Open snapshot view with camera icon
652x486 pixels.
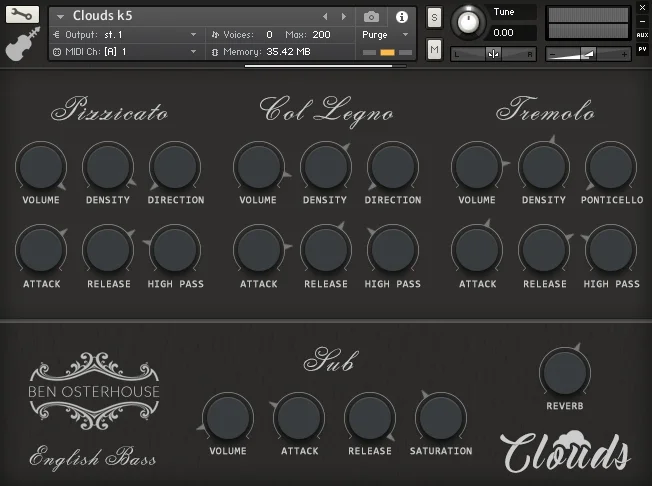(x=371, y=17)
